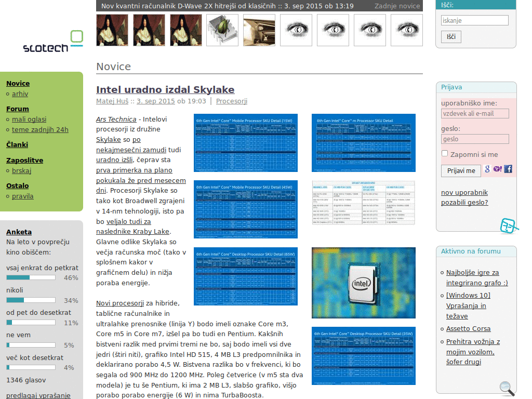532x399 pixels.
Task: Open the 'prva primerka na plano' link
Action: pyautogui.click(x=134, y=170)
